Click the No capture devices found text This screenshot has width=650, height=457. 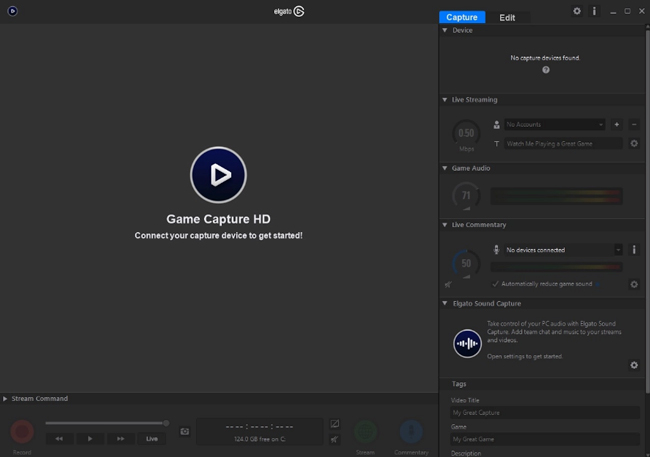[x=545, y=58]
